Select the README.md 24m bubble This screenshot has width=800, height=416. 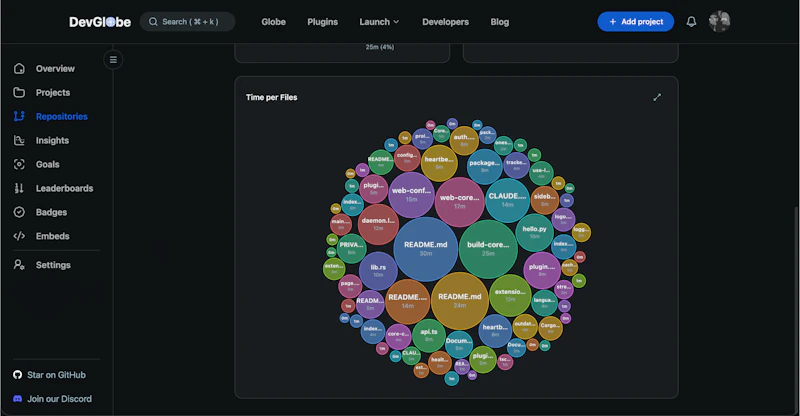[460, 301]
